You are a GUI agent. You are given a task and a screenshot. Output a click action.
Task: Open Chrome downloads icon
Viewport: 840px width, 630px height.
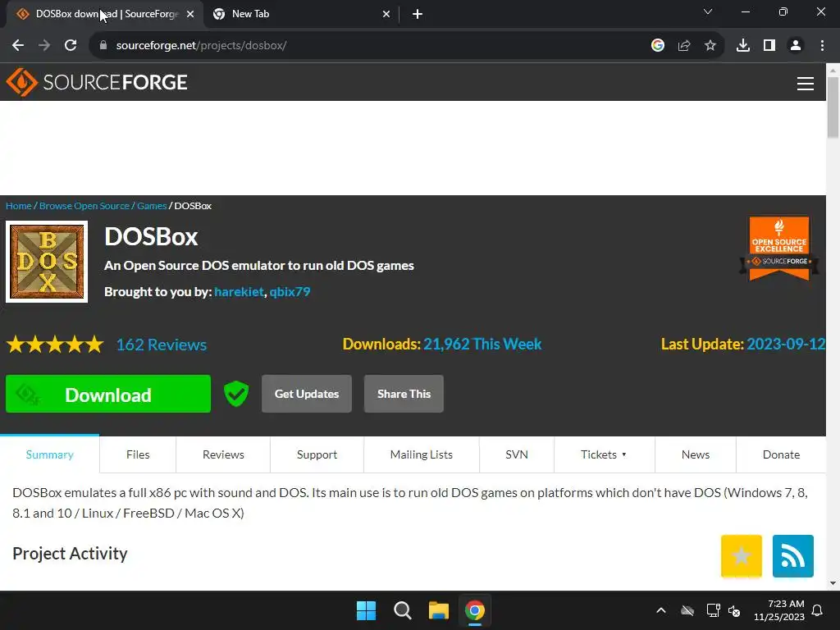(743, 46)
